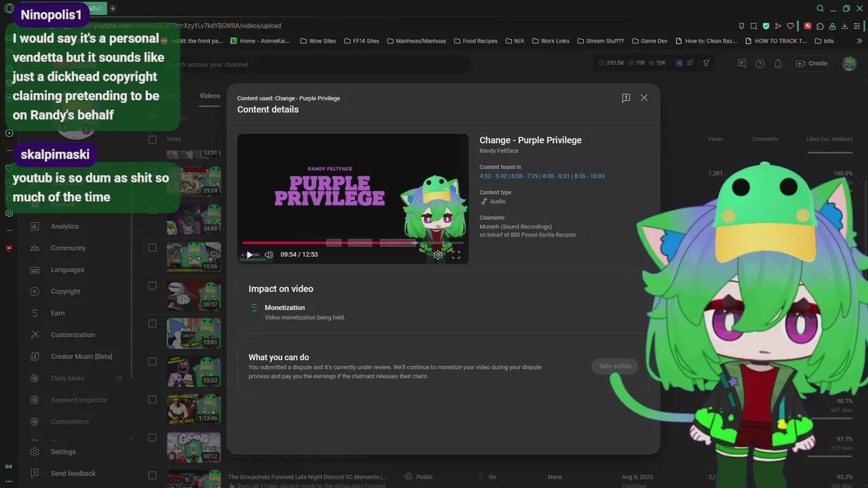Open the preview player settings gear
The height and width of the screenshot is (488, 868).
click(438, 255)
